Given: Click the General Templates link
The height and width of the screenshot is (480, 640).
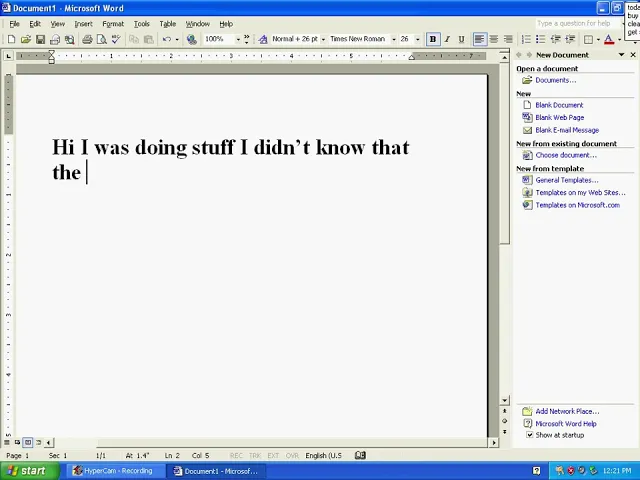Looking at the screenshot, I should click(566, 180).
